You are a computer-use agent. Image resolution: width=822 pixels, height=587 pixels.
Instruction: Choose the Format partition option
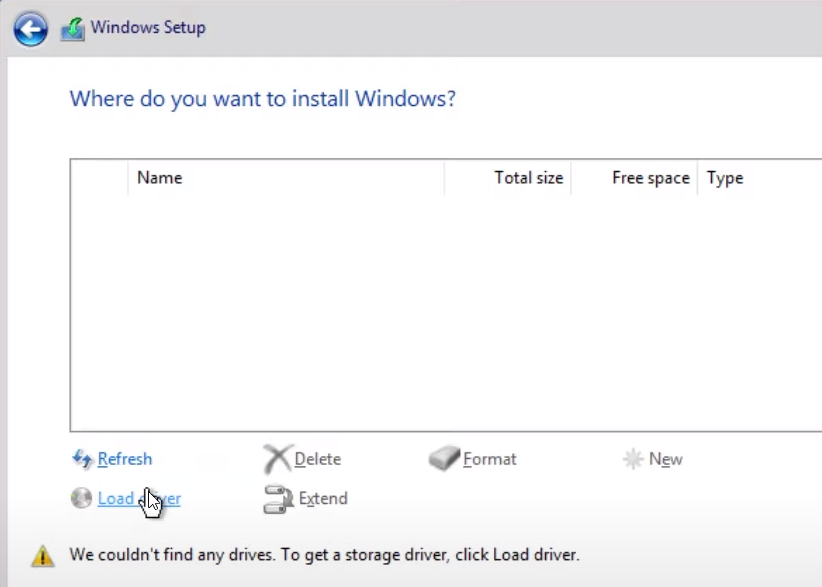[x=490, y=459]
